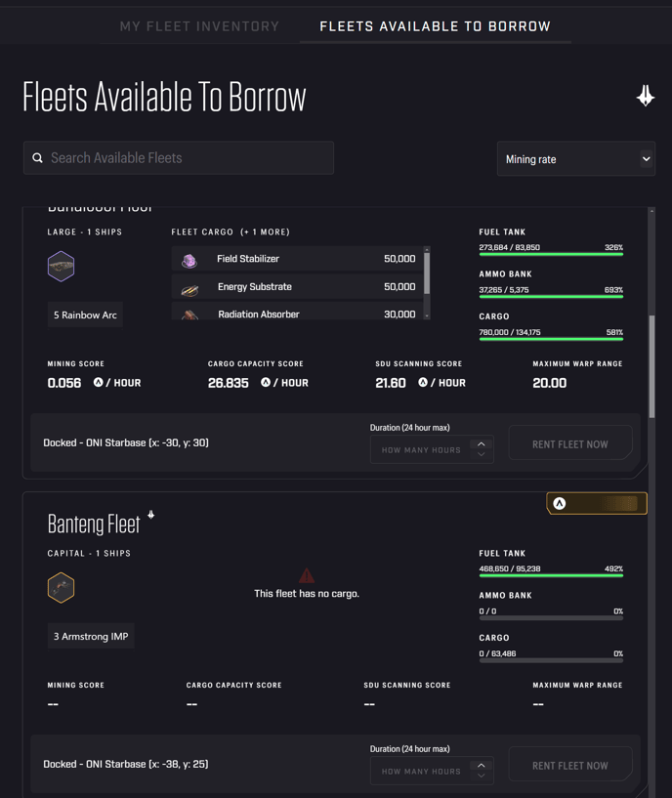This screenshot has height=798, width=672.
Task: Click Rent Fleet Now for the Rainbow Arc fleet
Action: [x=569, y=444]
